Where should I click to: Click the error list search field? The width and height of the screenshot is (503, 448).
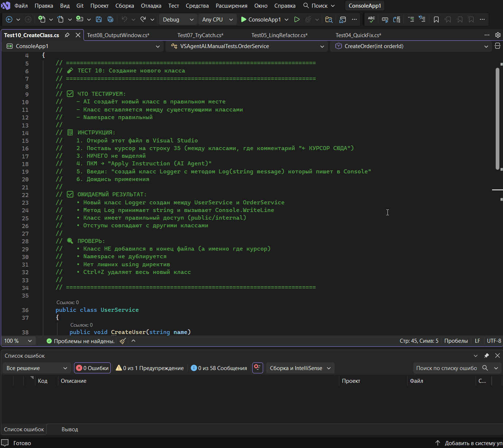(447, 368)
